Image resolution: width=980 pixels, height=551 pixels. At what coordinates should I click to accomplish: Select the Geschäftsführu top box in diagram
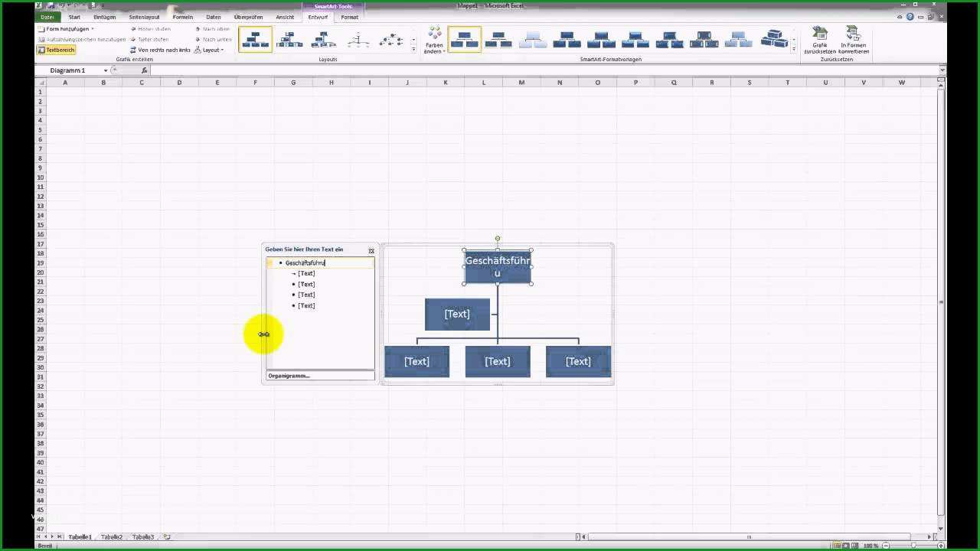coord(498,267)
